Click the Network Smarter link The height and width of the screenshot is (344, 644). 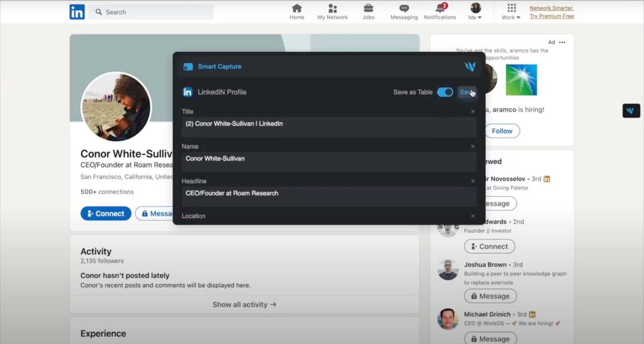552,8
